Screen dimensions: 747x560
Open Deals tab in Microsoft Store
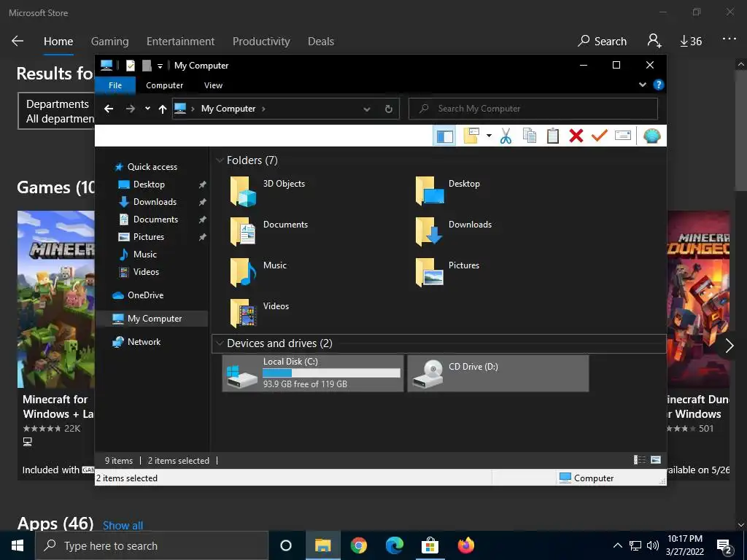(321, 42)
